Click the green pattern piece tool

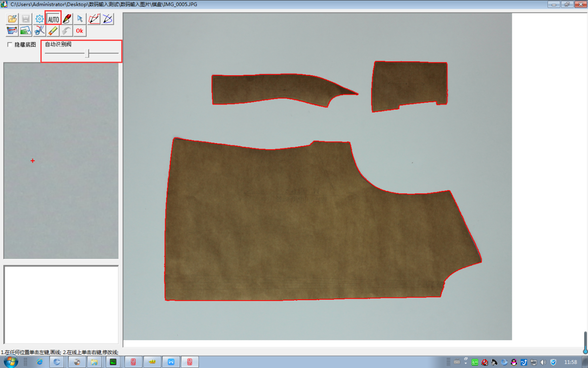pos(26,31)
